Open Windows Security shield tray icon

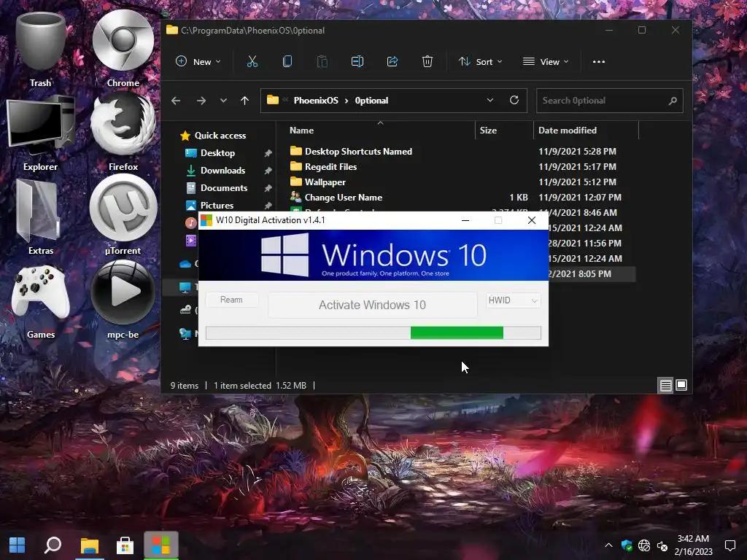[x=627, y=545]
